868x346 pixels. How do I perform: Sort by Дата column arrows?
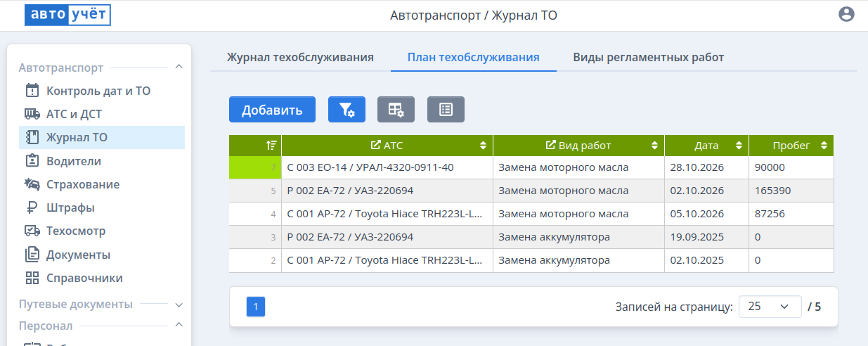click(x=739, y=146)
